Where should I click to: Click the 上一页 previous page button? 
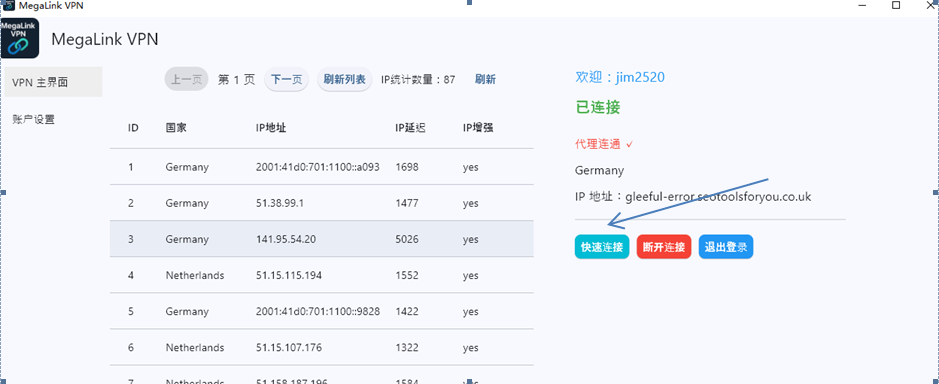tap(186, 79)
